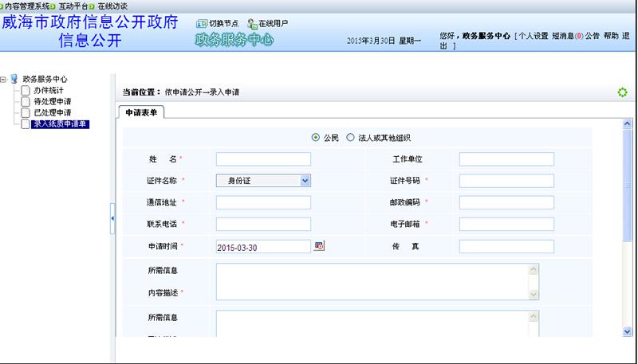This screenshot has width=638, height=364.
Task: Open the 短消息 link in header
Action: point(564,37)
